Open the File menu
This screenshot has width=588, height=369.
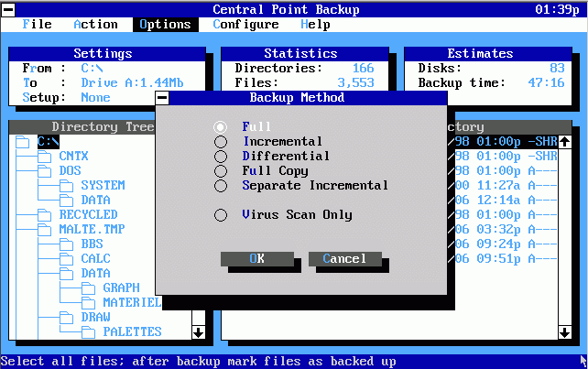point(38,25)
